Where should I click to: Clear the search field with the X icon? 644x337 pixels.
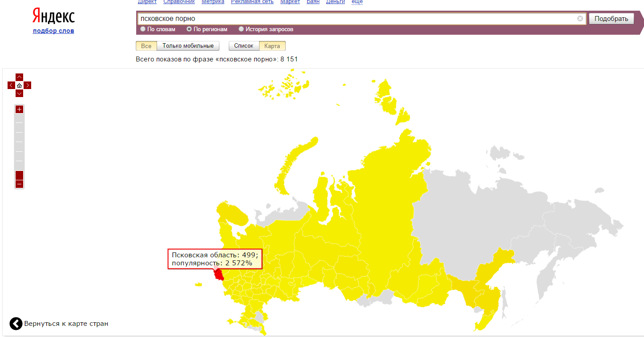[x=580, y=19]
